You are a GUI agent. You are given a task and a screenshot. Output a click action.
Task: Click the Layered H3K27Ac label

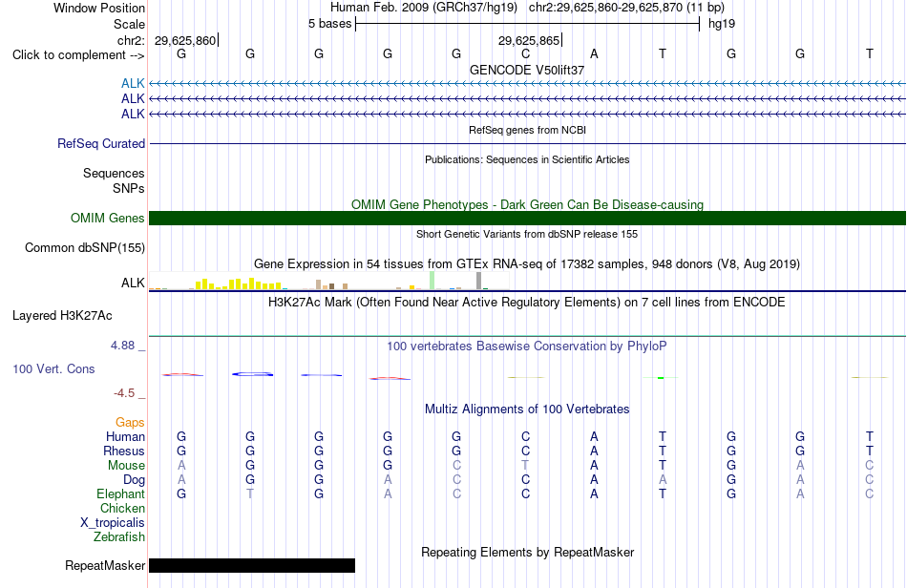pos(62,316)
